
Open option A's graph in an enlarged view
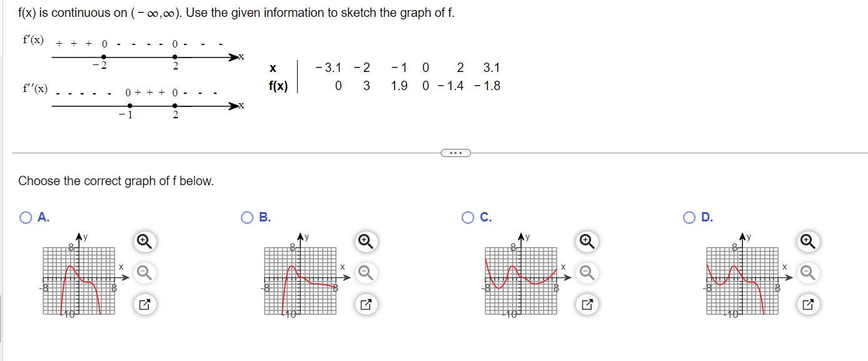tap(144, 305)
